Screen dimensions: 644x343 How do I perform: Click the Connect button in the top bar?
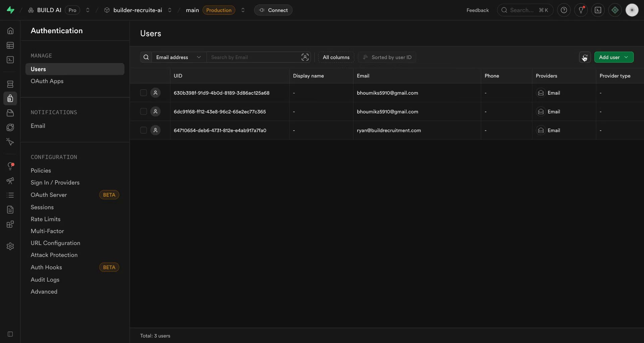[273, 10]
